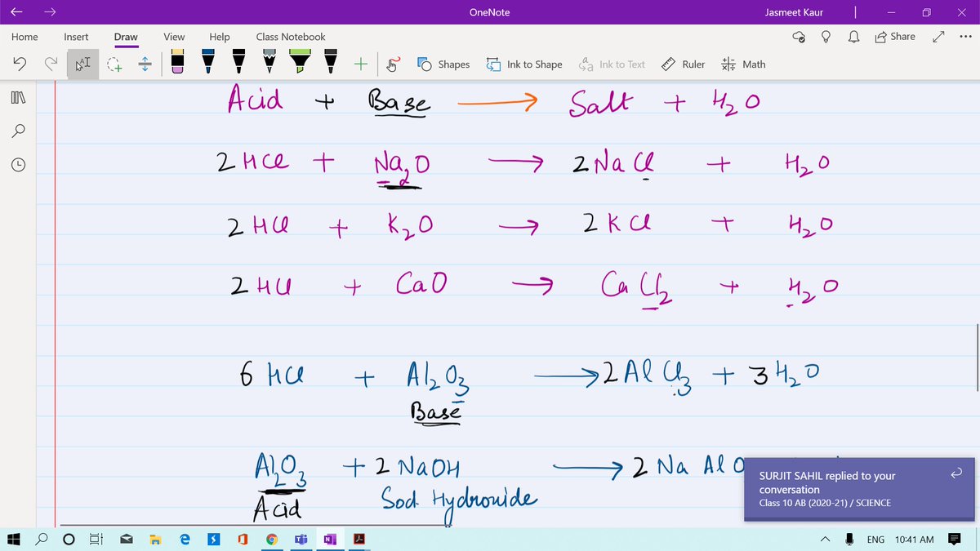Open the Mail app from taskbar
980x551 pixels.
pyautogui.click(x=127, y=540)
